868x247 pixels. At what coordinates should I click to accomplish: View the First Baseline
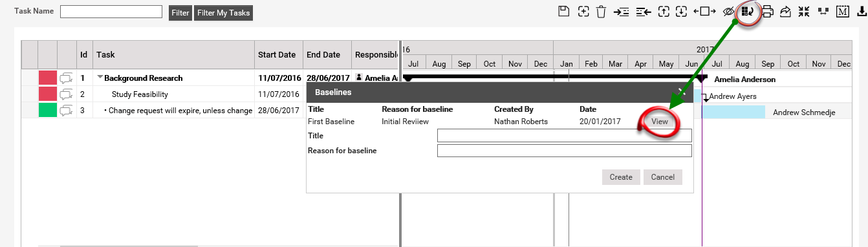pyautogui.click(x=660, y=122)
